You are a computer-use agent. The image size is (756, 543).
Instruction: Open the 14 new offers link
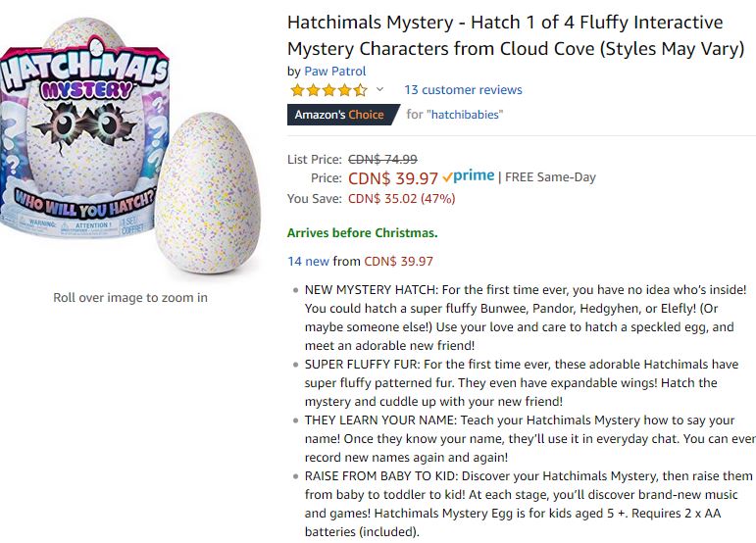pos(308,261)
